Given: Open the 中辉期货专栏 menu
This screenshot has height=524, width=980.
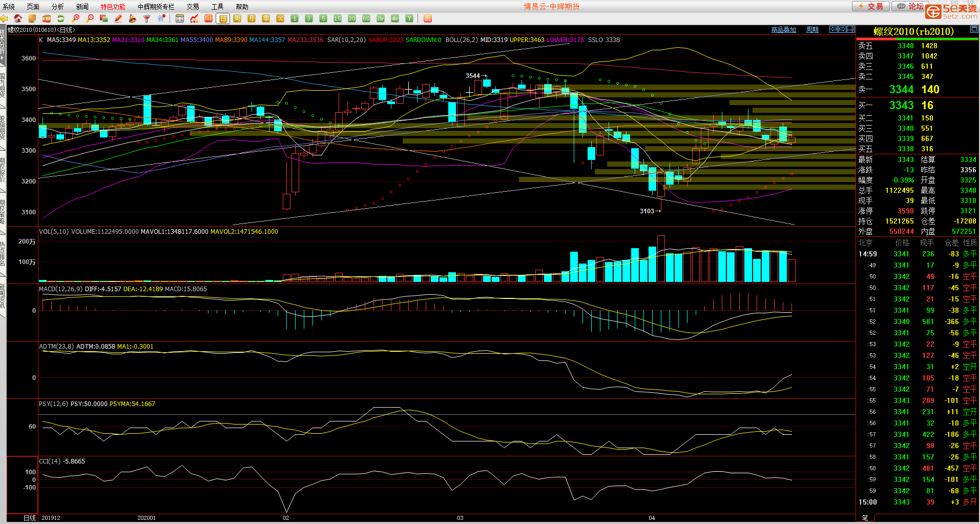Looking at the screenshot, I should point(156,7).
